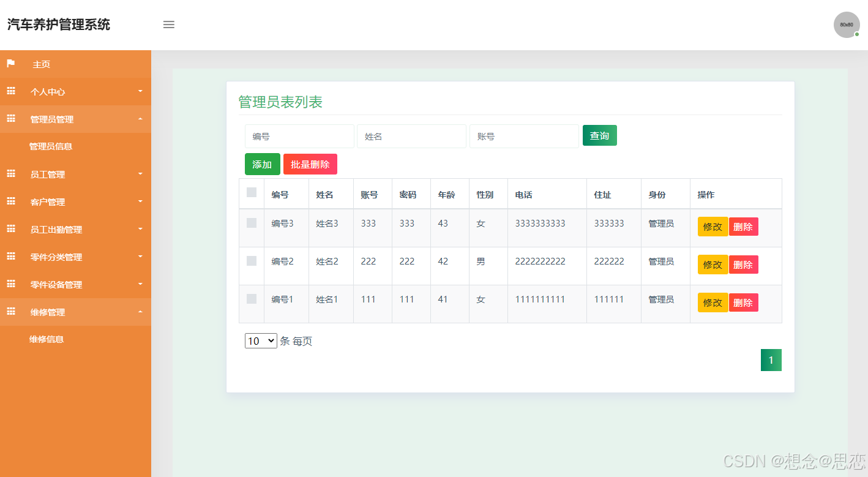Screen dimensions: 868x477
Task: Check the row checkbox for 编号2
Action: (x=252, y=261)
